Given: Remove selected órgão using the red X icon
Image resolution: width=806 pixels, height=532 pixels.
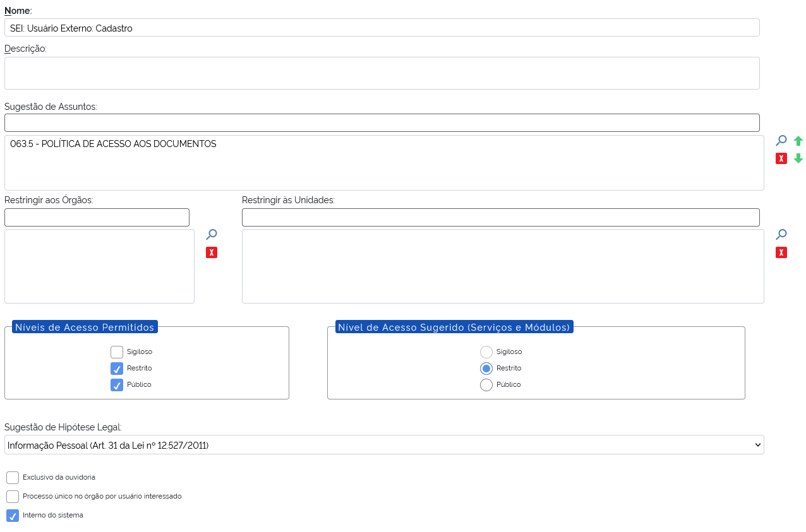Looking at the screenshot, I should [x=211, y=252].
